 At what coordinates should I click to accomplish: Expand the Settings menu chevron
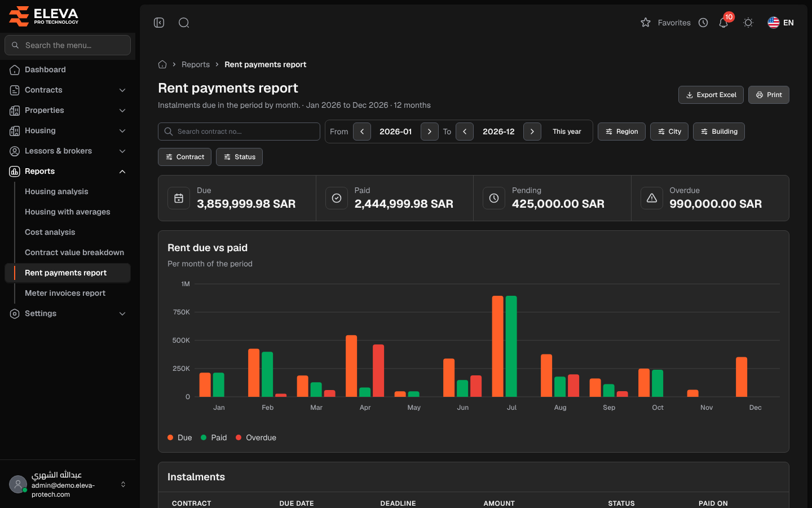click(x=122, y=314)
